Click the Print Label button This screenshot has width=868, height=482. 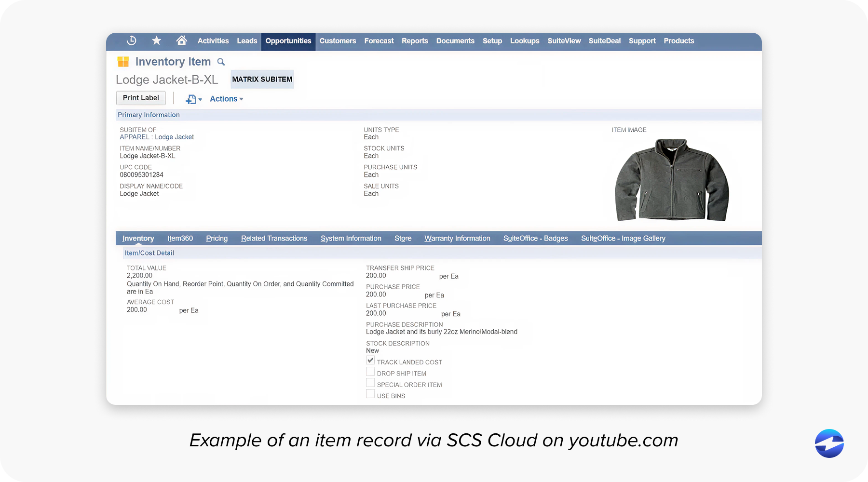[141, 98]
